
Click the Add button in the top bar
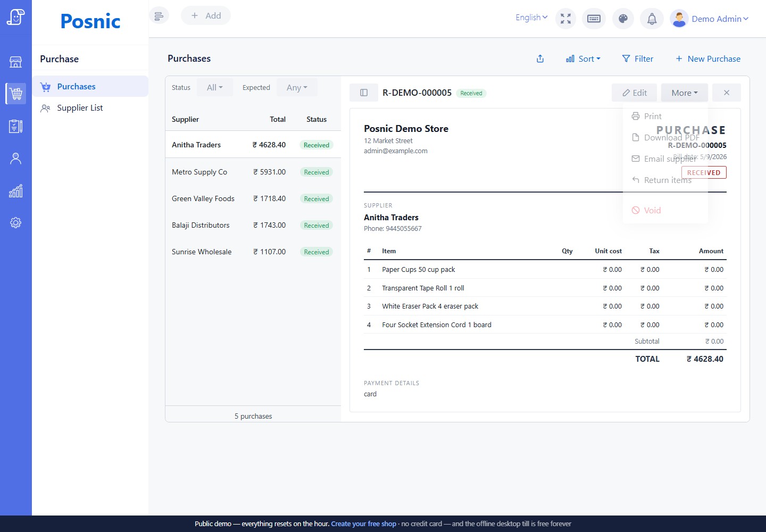point(206,15)
